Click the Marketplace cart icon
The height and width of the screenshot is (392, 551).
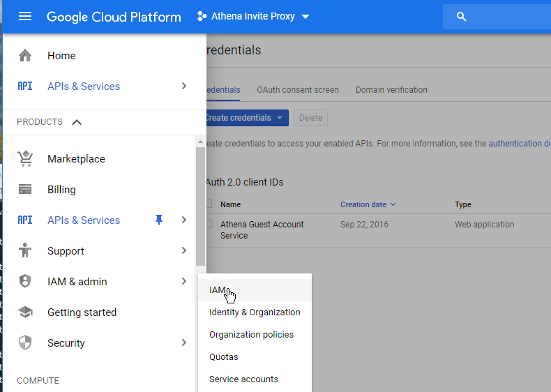[x=25, y=158]
